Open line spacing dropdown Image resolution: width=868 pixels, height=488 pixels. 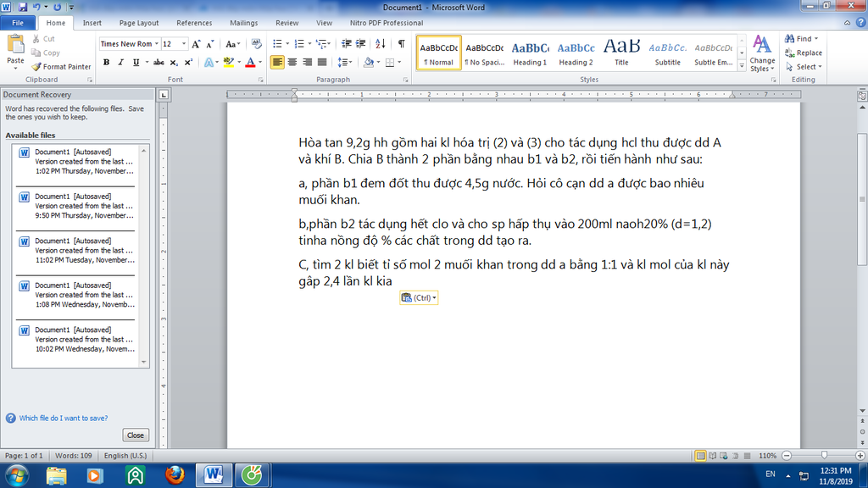tap(345, 63)
